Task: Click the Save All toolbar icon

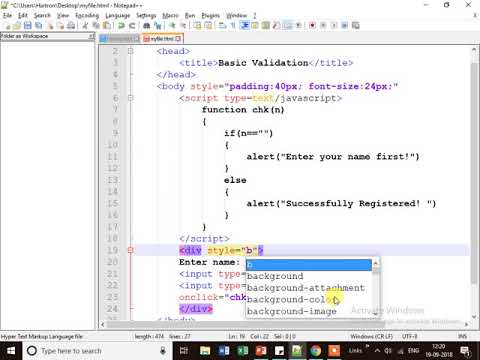Action: point(39,25)
